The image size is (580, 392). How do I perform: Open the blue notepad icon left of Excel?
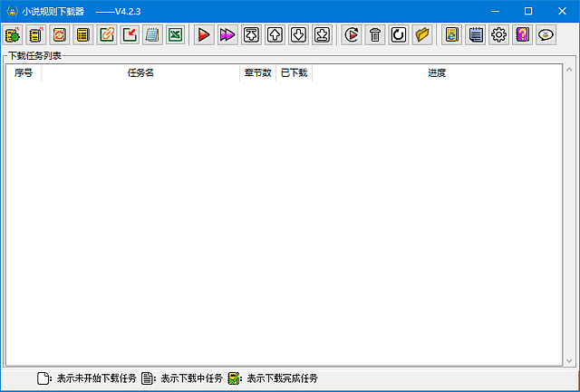coord(152,35)
